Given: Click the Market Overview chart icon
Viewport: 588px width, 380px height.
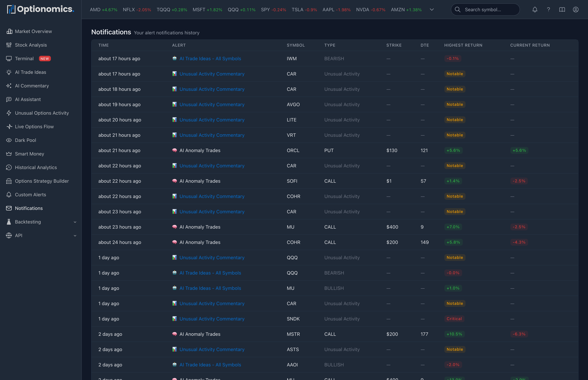Looking at the screenshot, I should click(9, 31).
